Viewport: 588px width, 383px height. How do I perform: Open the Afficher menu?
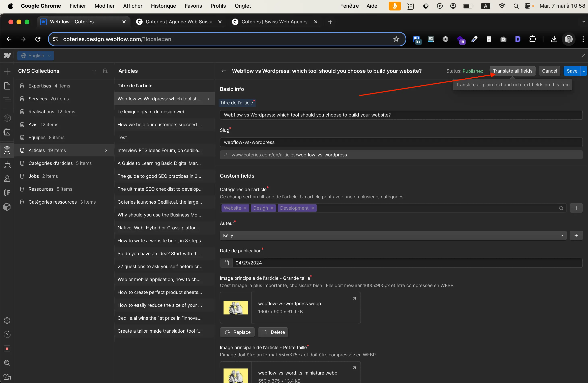point(133,6)
